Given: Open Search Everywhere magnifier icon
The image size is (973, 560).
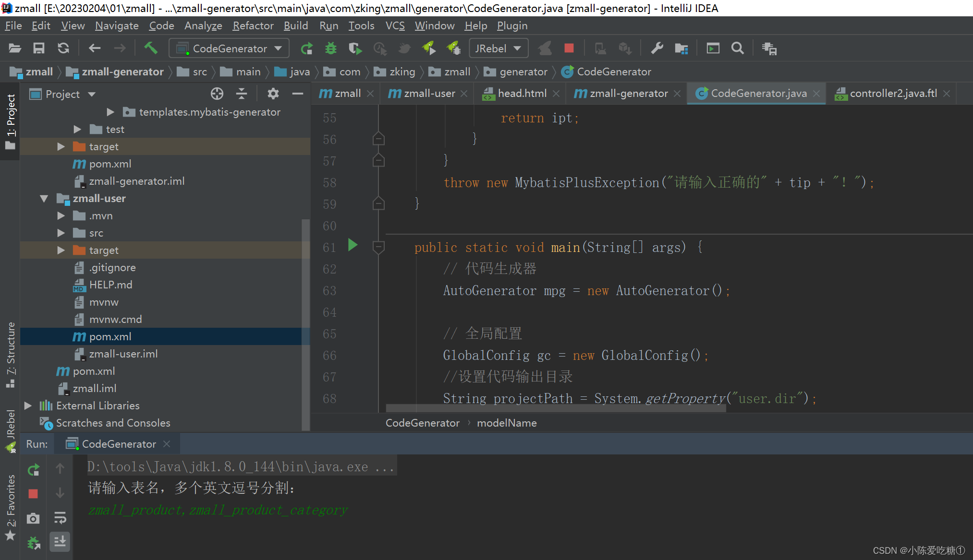Looking at the screenshot, I should [737, 48].
